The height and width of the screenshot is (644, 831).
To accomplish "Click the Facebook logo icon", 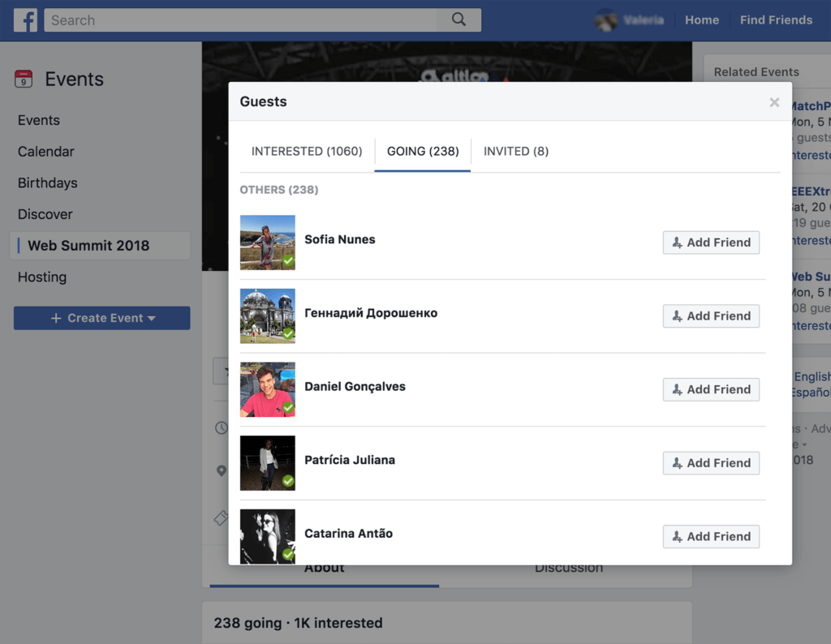I will coord(25,20).
